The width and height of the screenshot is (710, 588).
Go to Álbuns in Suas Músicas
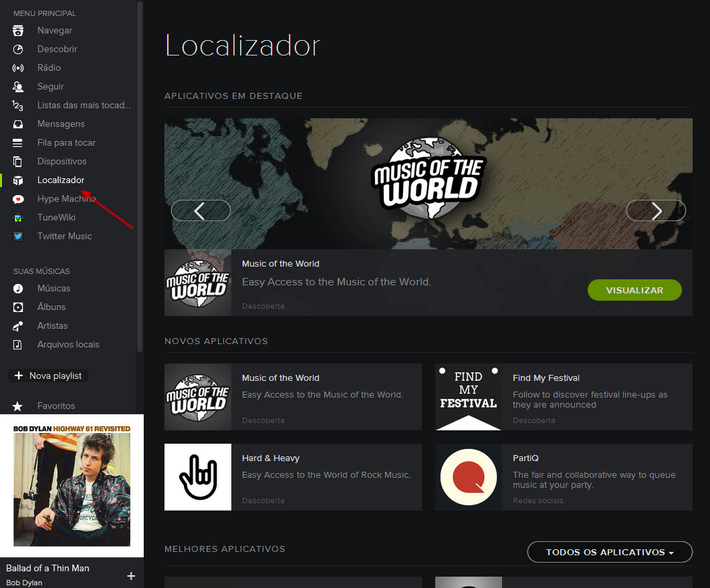coord(51,307)
